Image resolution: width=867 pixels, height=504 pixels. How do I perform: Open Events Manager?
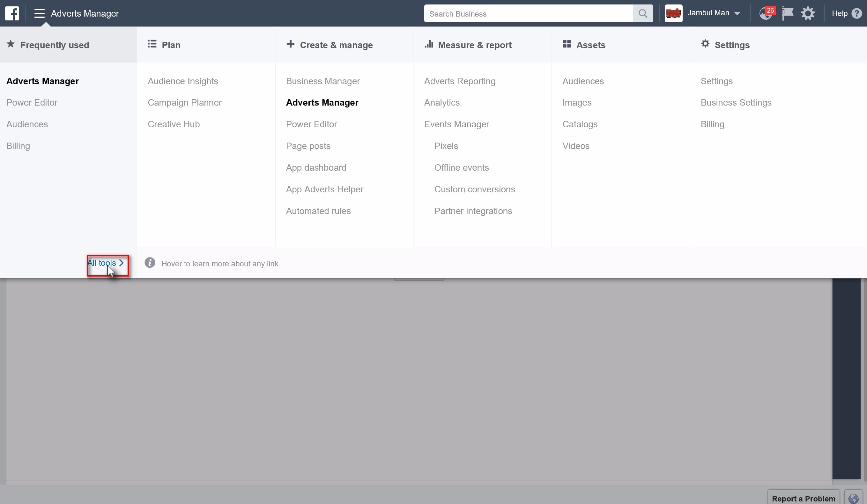point(456,124)
